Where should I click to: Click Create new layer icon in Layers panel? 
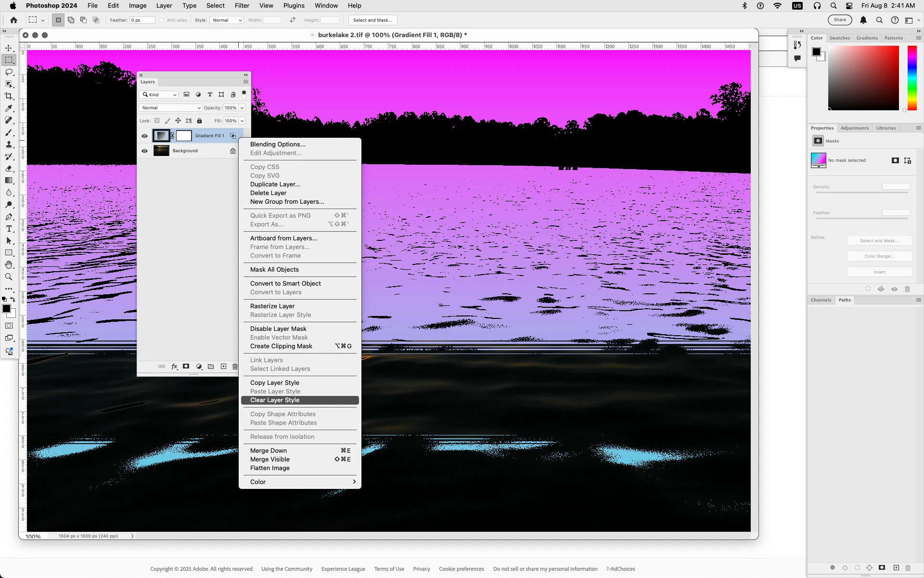tap(223, 367)
